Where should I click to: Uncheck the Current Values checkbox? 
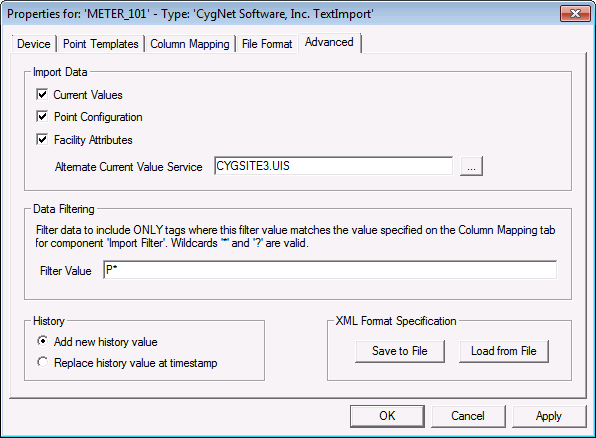click(x=42, y=94)
